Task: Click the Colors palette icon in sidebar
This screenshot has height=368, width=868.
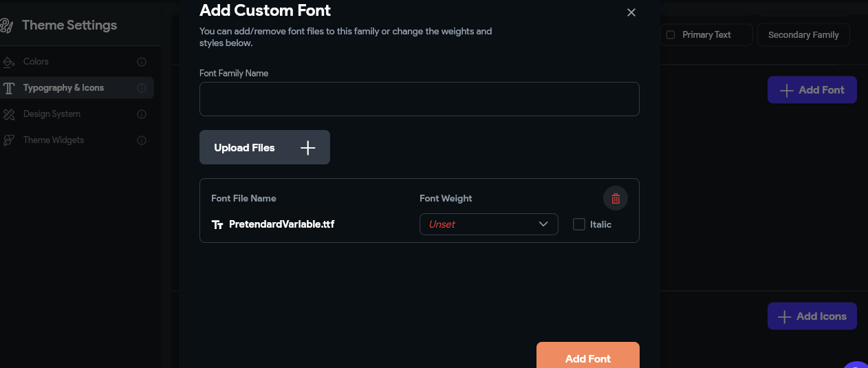Action: coord(9,62)
